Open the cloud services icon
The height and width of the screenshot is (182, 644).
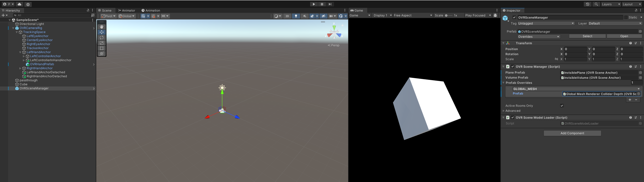19,4
